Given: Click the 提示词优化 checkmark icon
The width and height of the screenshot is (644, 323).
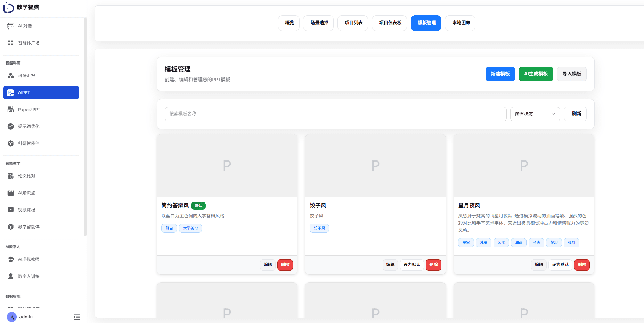Looking at the screenshot, I should point(11,126).
